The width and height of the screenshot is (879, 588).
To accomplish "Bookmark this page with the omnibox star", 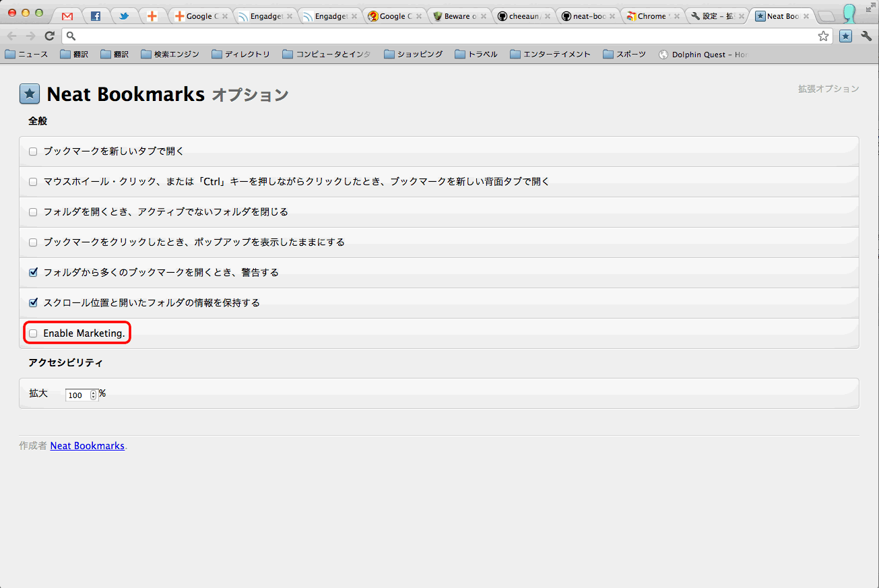I will click(823, 36).
